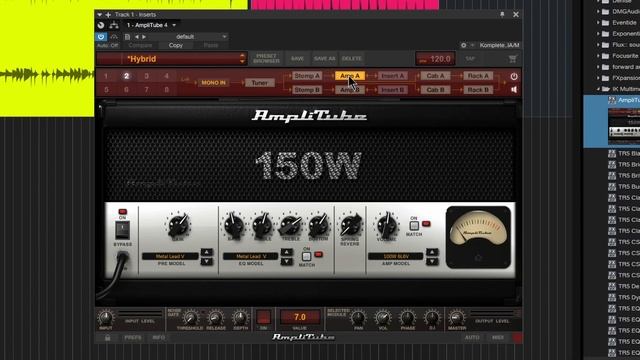
Task: Select Cab A module
Action: point(435,76)
